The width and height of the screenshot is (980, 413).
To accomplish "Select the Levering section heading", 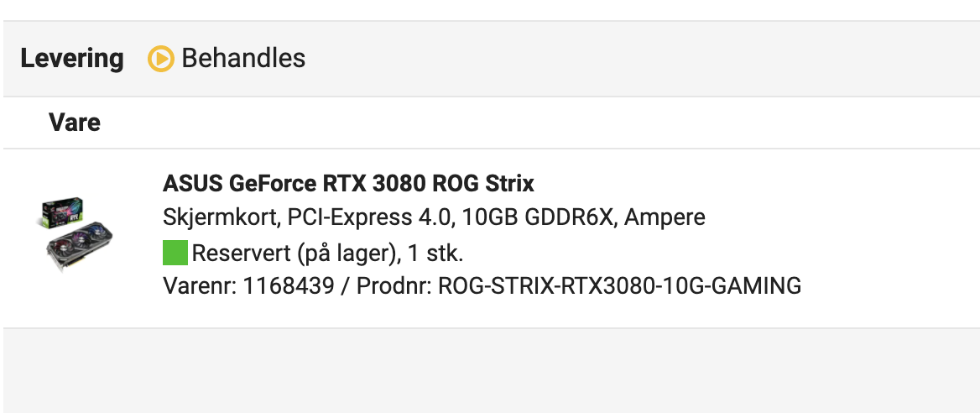I will (72, 58).
